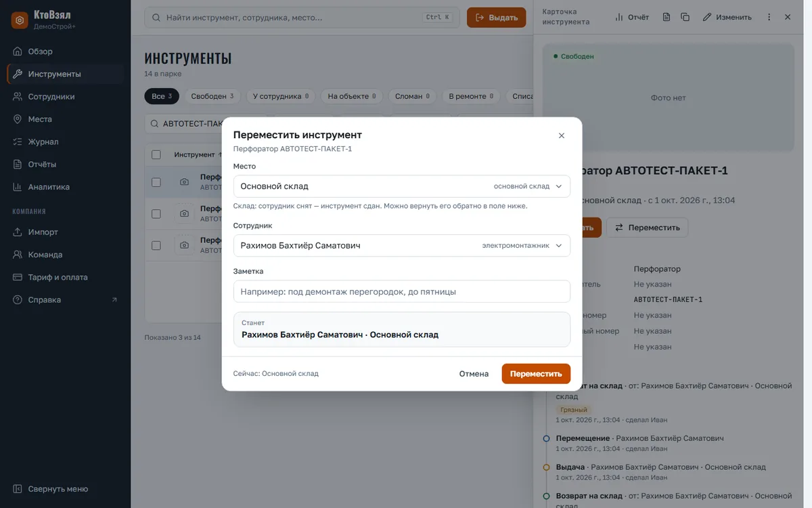The width and height of the screenshot is (812, 508).
Task: Close the Переместить инструмент dialog
Action: pos(562,135)
